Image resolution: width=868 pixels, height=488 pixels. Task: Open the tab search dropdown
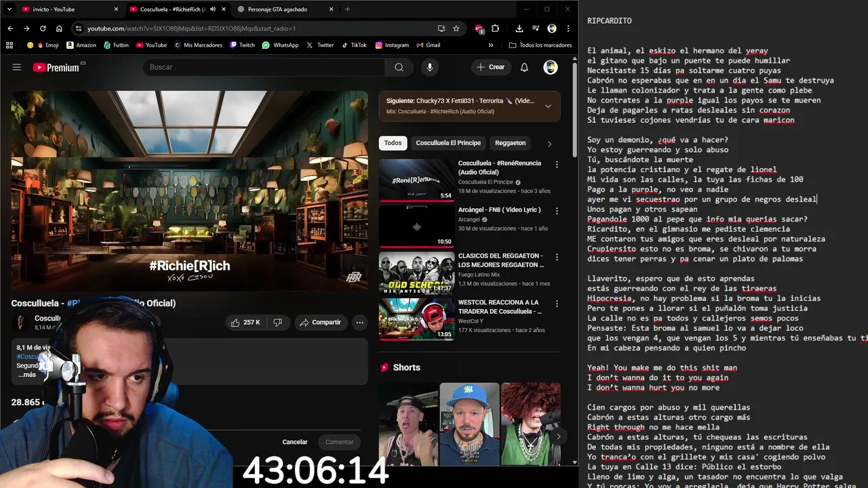(9, 9)
